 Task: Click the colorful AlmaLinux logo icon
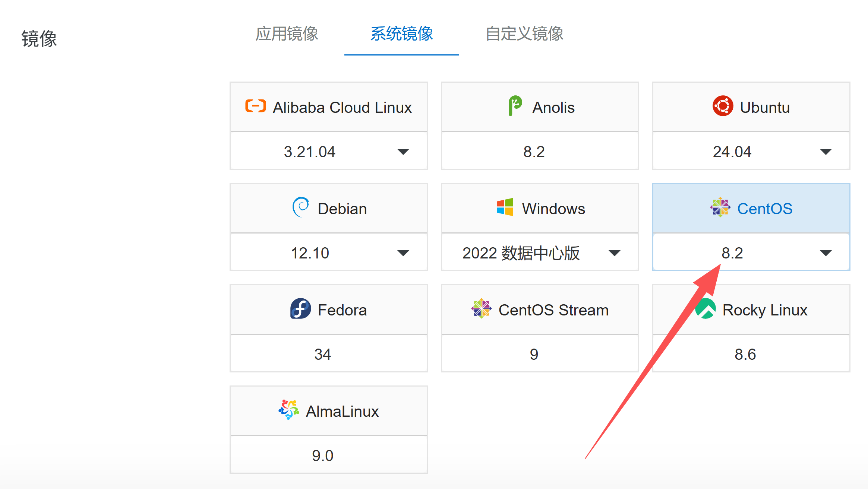click(x=289, y=410)
